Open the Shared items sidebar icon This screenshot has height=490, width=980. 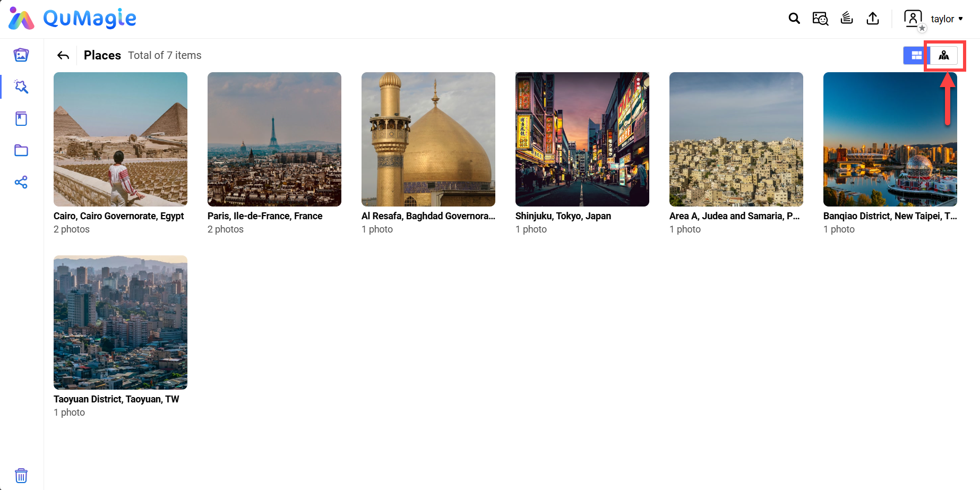click(x=21, y=183)
